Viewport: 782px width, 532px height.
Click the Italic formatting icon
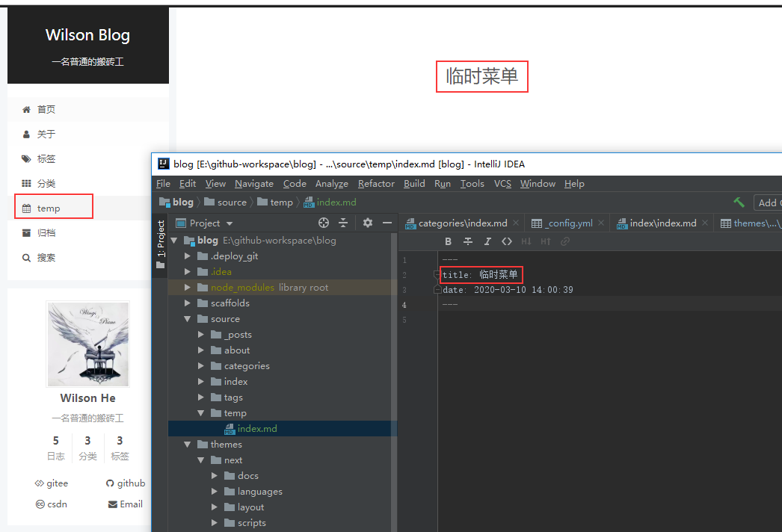click(x=487, y=241)
